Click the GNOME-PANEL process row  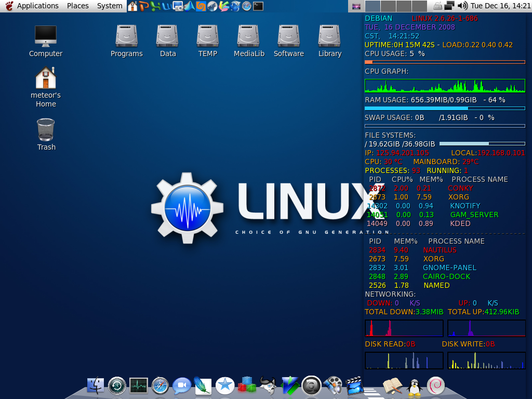coord(422,268)
